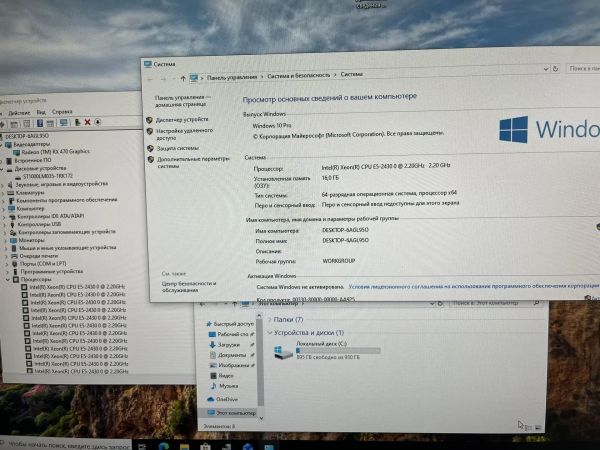Expand the Программные устройства node
Screen dimensions: 600x450
tap(7, 272)
